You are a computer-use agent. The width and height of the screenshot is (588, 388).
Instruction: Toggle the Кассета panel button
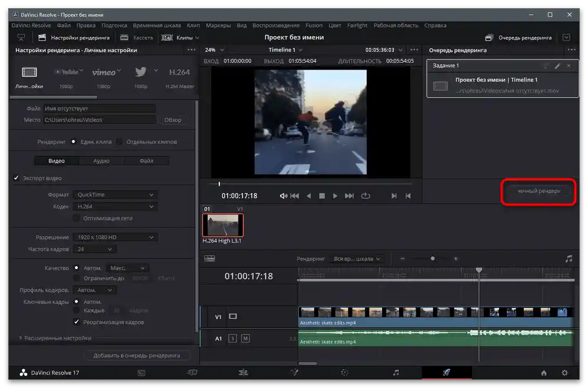click(x=137, y=38)
